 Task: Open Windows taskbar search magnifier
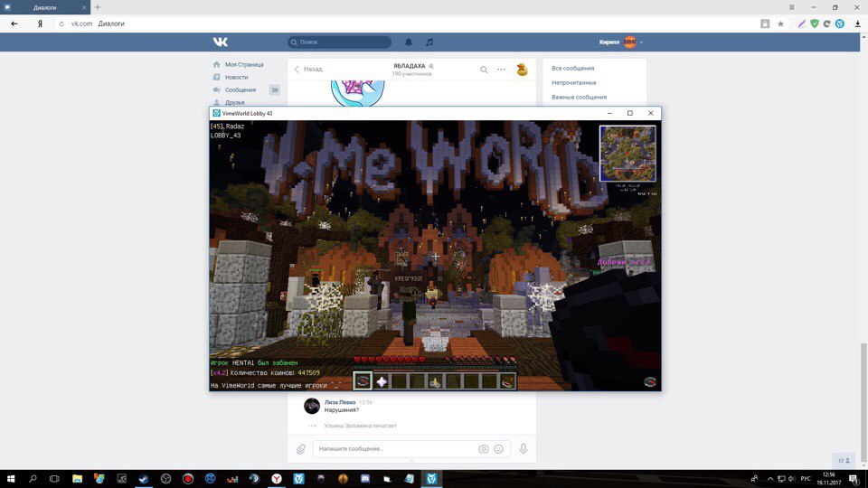pyautogui.click(x=33, y=479)
